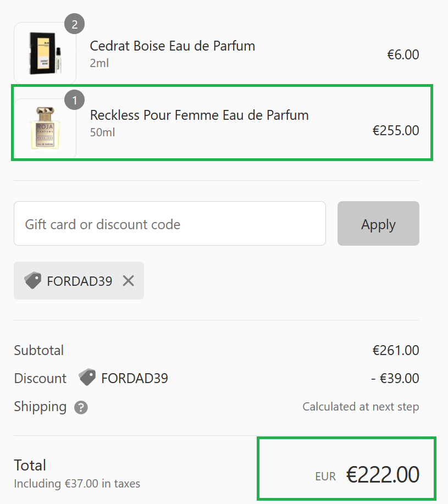Click Cedrat Boise Eau de Parfum title
Screen dimensions: 448x504
tap(172, 46)
